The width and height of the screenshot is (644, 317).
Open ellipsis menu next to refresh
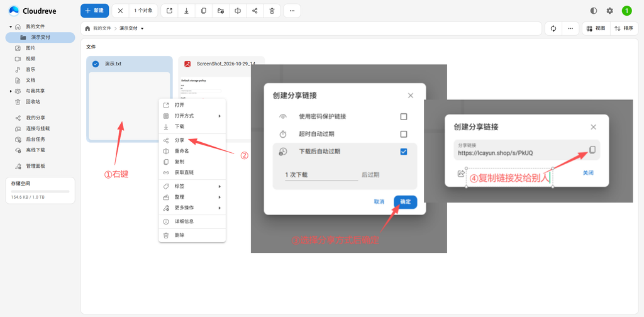(x=570, y=28)
